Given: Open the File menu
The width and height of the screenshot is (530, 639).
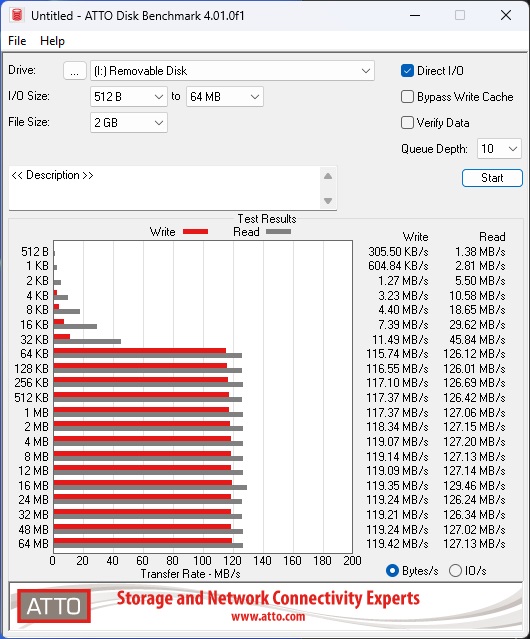Looking at the screenshot, I should (x=17, y=41).
